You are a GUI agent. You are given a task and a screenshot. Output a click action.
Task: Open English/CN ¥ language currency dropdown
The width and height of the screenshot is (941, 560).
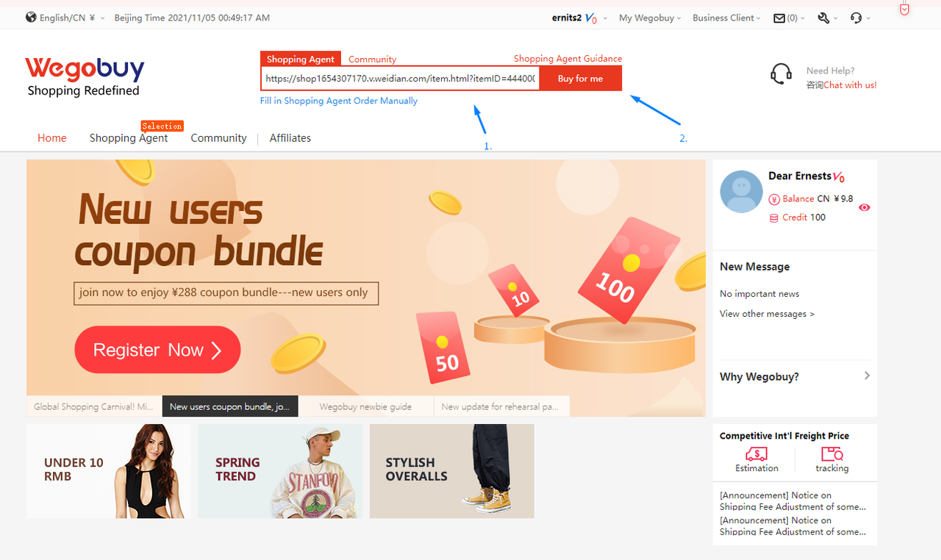[72, 18]
